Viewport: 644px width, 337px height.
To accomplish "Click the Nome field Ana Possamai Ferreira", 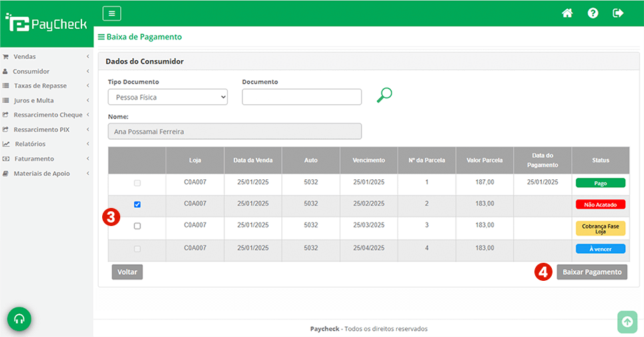I will (x=235, y=132).
